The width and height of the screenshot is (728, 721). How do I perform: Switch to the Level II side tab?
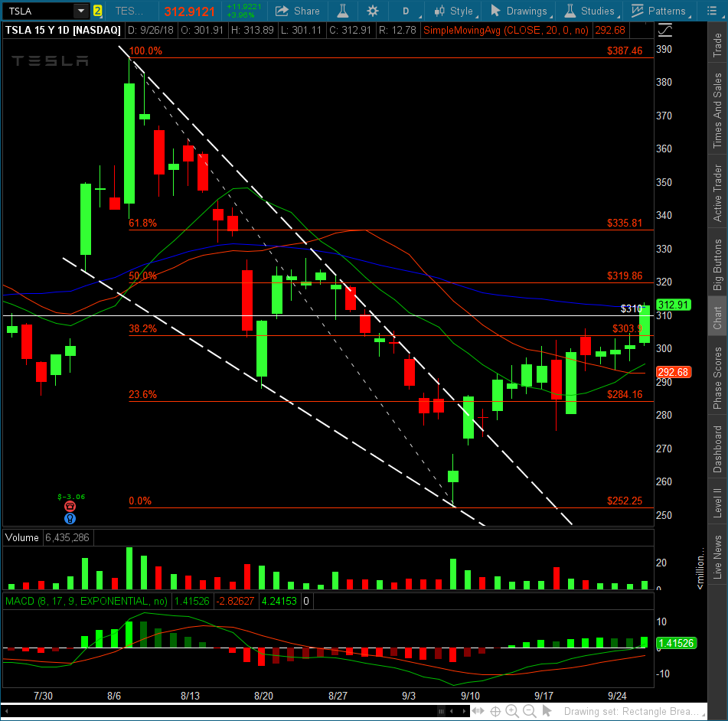[x=717, y=503]
